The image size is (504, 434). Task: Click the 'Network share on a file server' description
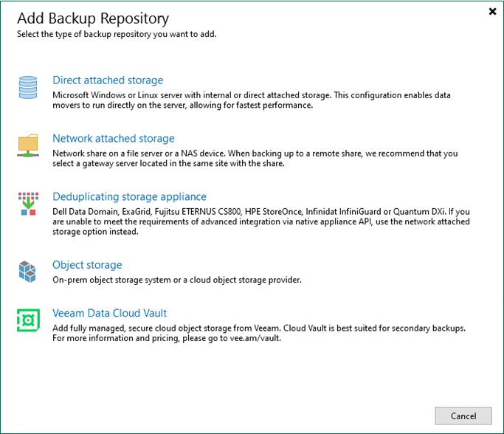(255, 159)
